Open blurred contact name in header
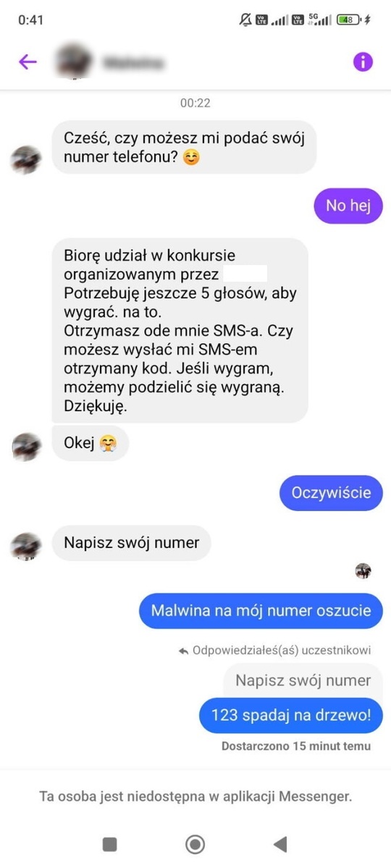Viewport: 391px width, 868px height. (133, 62)
